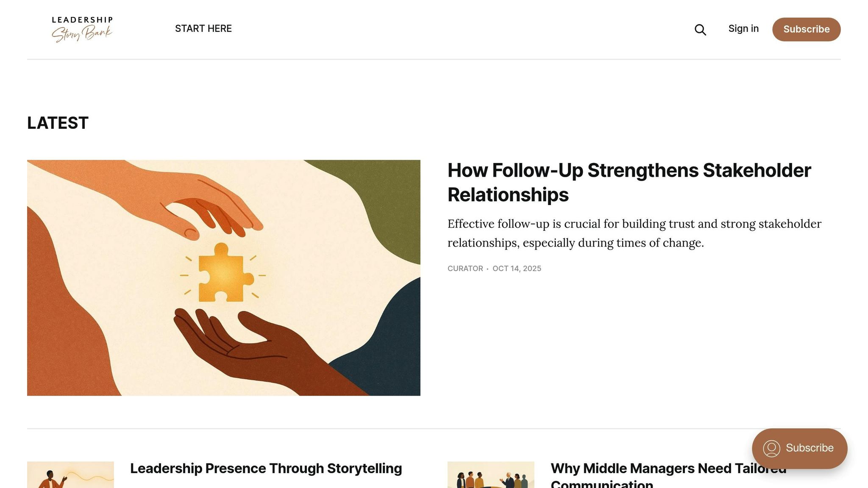The height and width of the screenshot is (488, 868).
Task: Click the storytelling article thumbnail
Action: point(70,475)
